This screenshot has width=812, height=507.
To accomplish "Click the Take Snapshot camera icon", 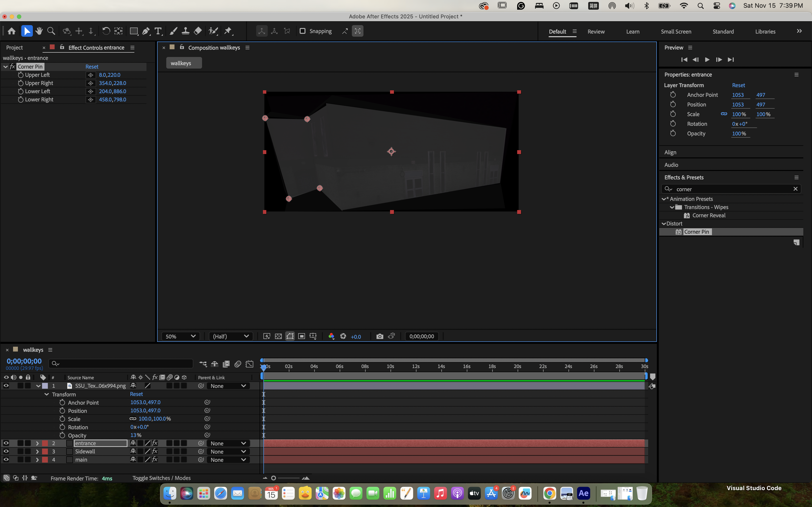I will [x=379, y=336].
